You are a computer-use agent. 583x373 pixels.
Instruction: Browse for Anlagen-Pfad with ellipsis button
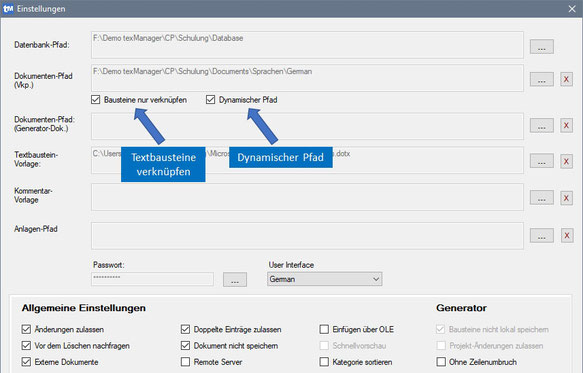541,235
